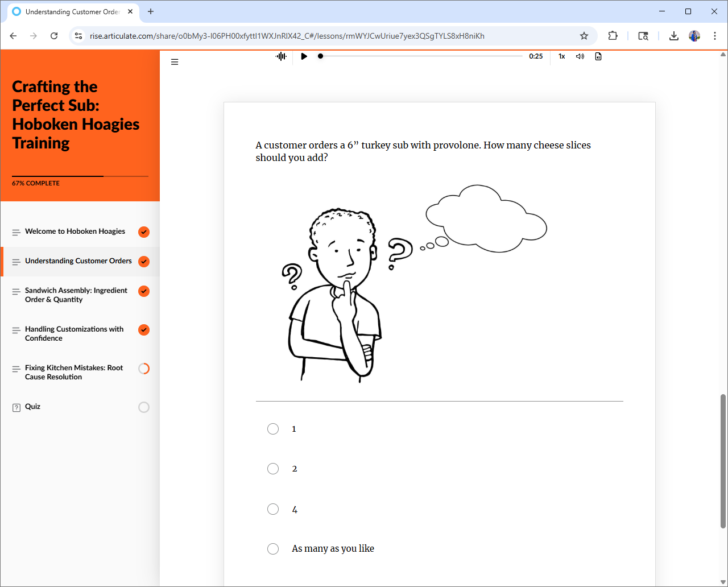This screenshot has height=587, width=728.
Task: Go to Sandwich Assembly lesson
Action: [x=76, y=295]
